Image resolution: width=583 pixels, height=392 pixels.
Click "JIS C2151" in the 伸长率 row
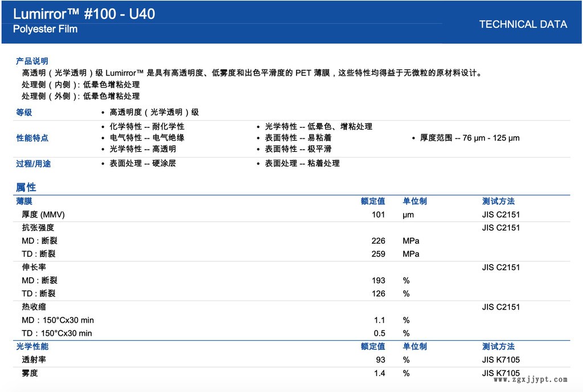click(501, 267)
